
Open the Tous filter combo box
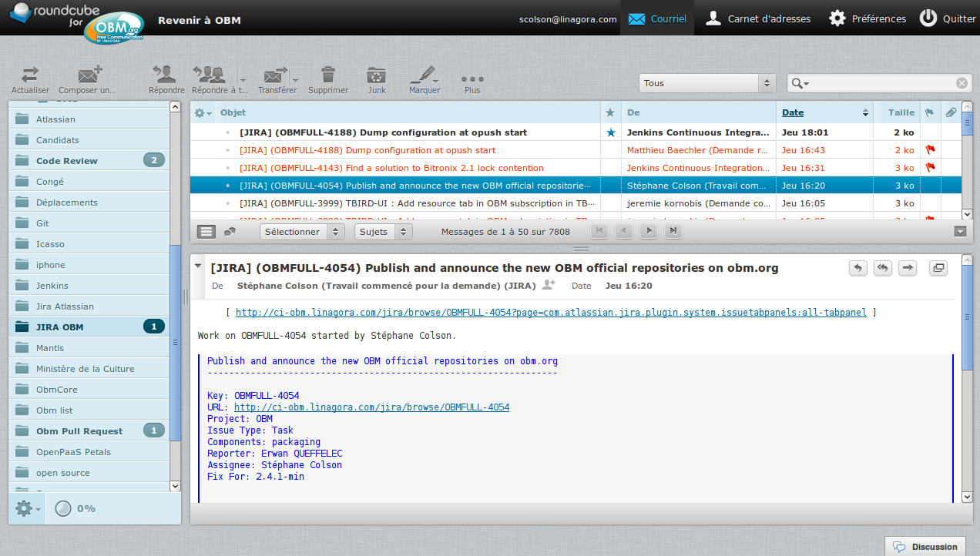(x=706, y=83)
